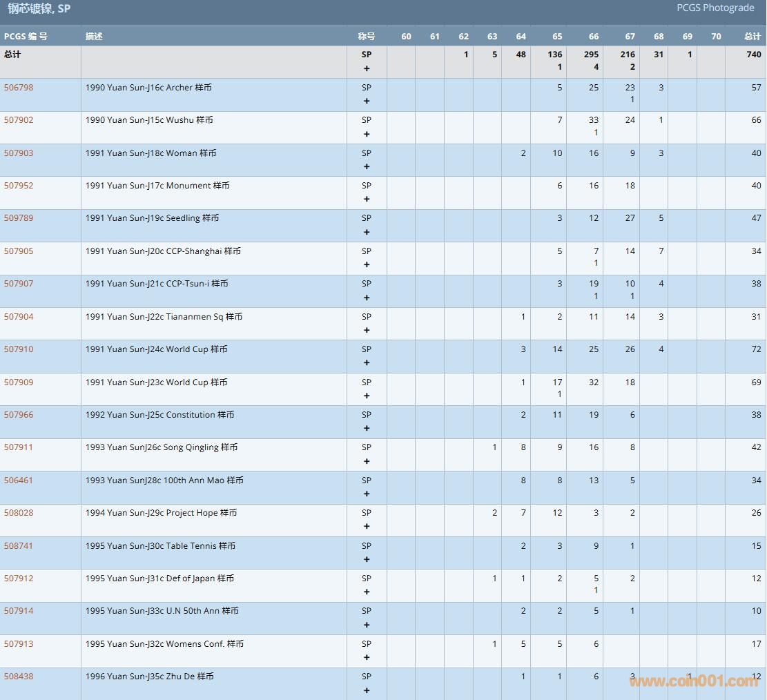Expand plus row for 1995 Table Tennis
This screenshot has height=700, width=767.
point(367,560)
